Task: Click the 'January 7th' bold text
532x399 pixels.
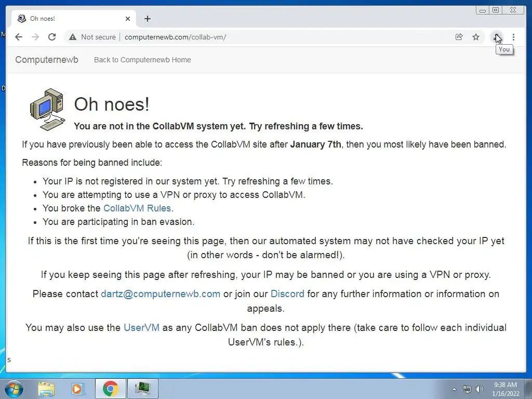Action: coord(315,144)
